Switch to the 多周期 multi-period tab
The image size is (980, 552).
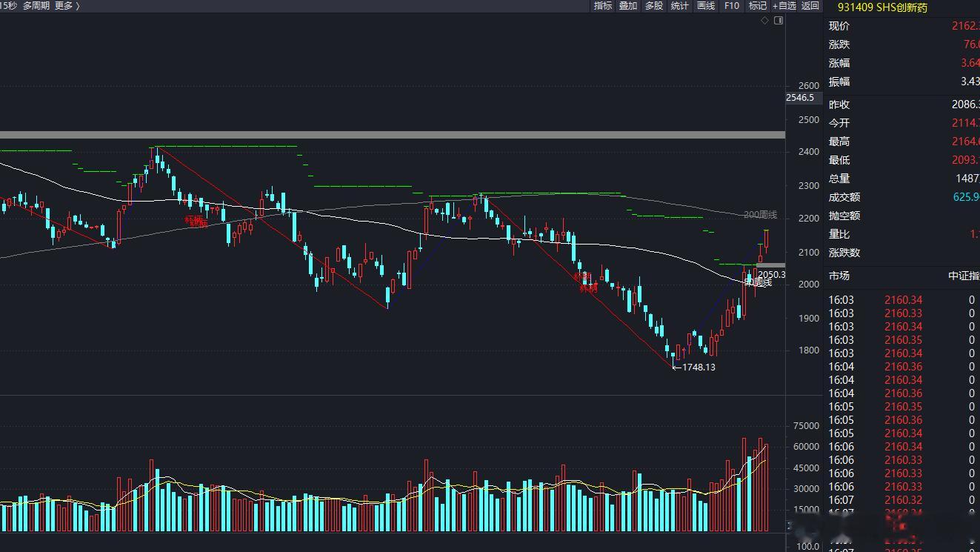36,6
